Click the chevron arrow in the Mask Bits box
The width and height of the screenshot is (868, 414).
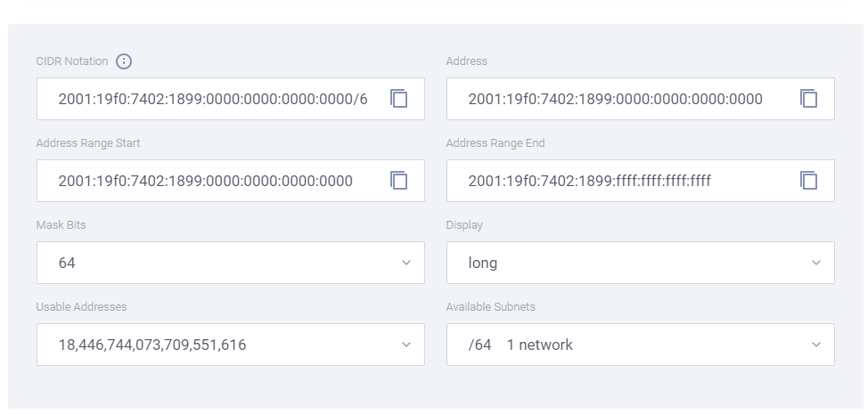click(x=406, y=263)
